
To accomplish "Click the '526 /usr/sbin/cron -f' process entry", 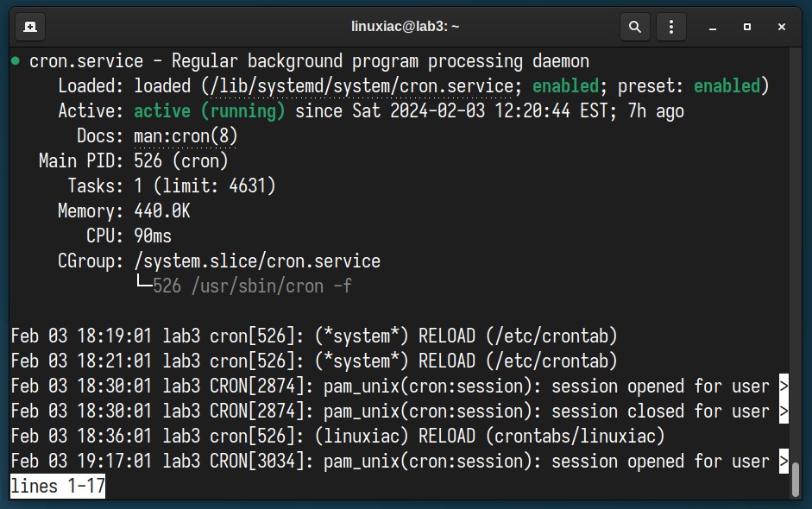I will (x=252, y=286).
